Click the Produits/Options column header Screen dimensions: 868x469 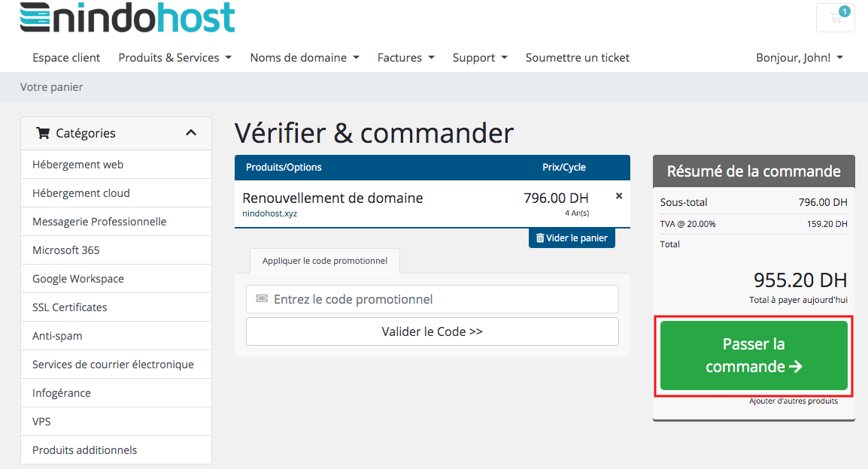point(284,167)
